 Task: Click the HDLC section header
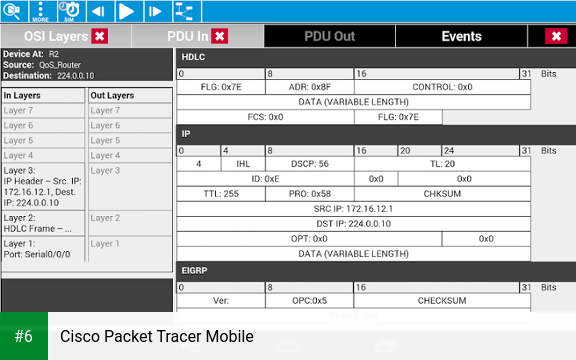[x=376, y=57]
